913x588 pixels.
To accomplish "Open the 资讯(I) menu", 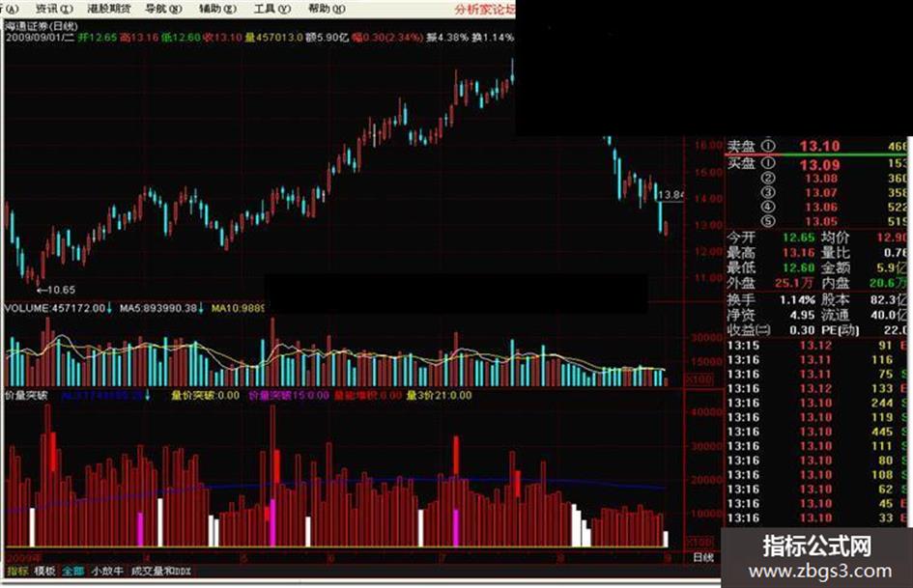I will [x=54, y=9].
